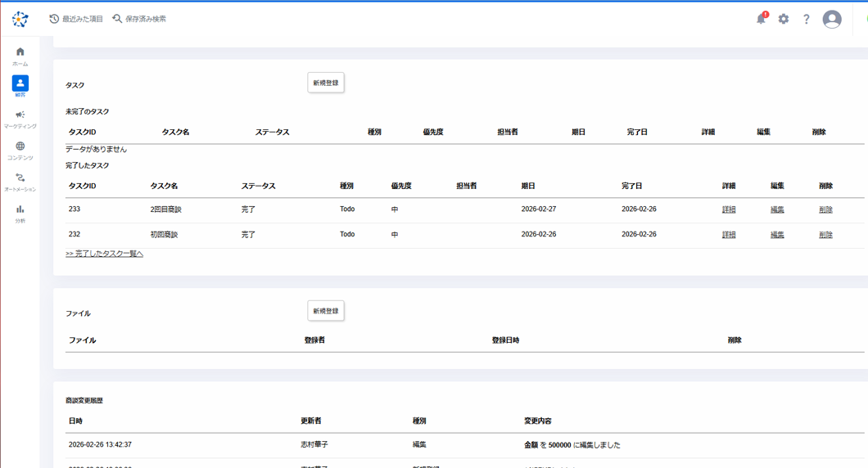The image size is (868, 468).
Task: Select task name 2回目商談
Action: click(x=165, y=209)
